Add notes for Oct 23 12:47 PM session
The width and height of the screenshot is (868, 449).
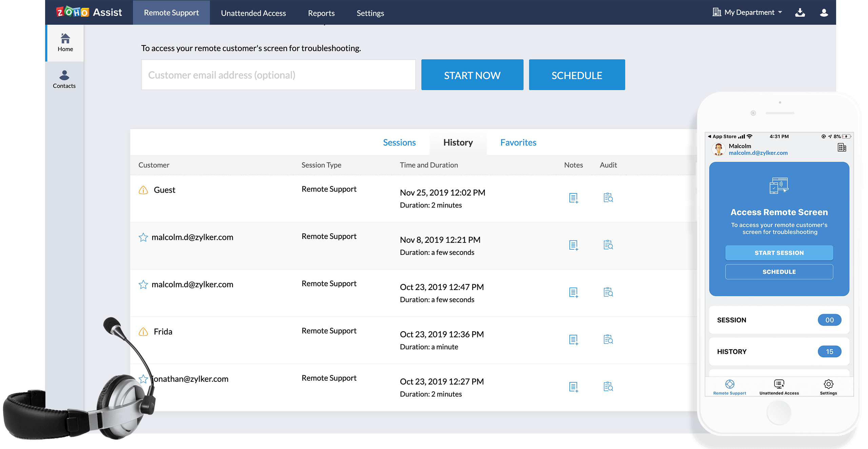click(x=573, y=292)
